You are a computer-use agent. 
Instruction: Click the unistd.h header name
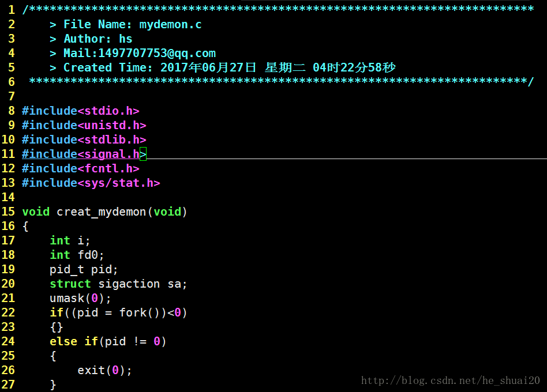point(112,125)
